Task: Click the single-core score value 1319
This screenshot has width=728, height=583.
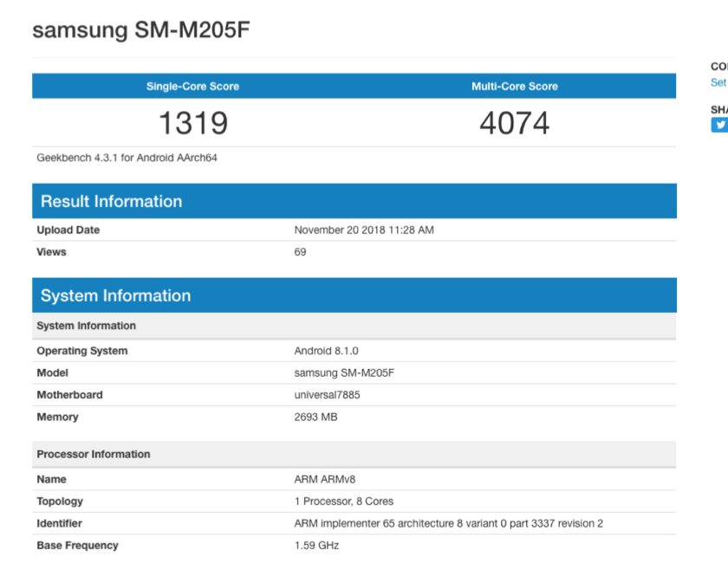Action: [192, 123]
